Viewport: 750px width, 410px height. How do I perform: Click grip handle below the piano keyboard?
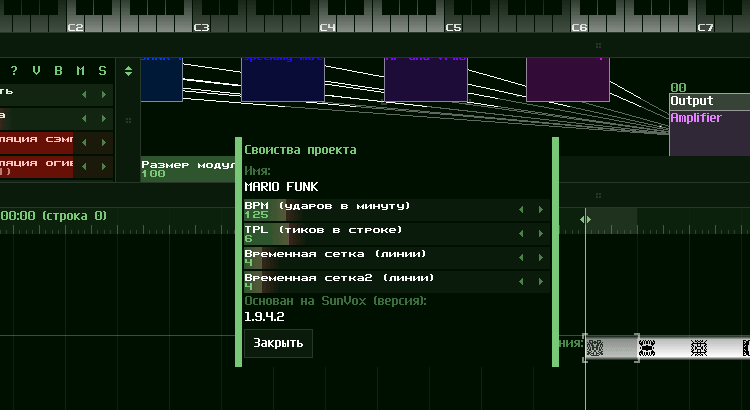click(598, 46)
